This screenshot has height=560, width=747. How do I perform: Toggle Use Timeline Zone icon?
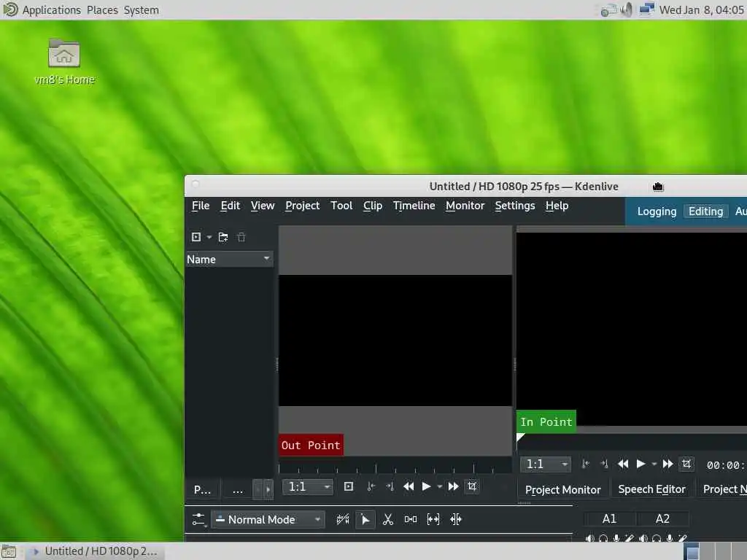point(343,519)
